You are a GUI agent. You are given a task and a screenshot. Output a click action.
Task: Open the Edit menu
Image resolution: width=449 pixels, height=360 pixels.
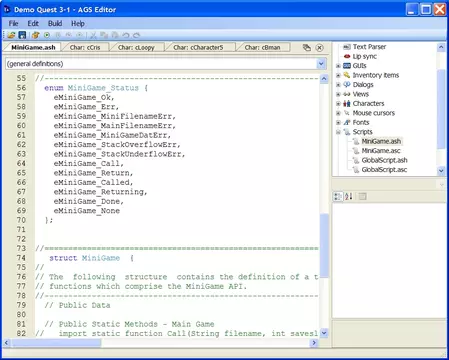click(x=33, y=23)
